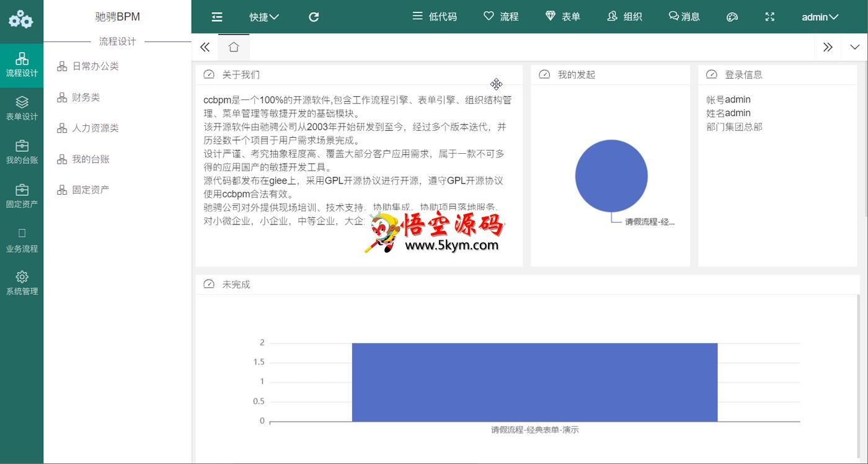The height and width of the screenshot is (464, 868).
Task: Click the 我的发起 panel title
Action: coord(576,74)
